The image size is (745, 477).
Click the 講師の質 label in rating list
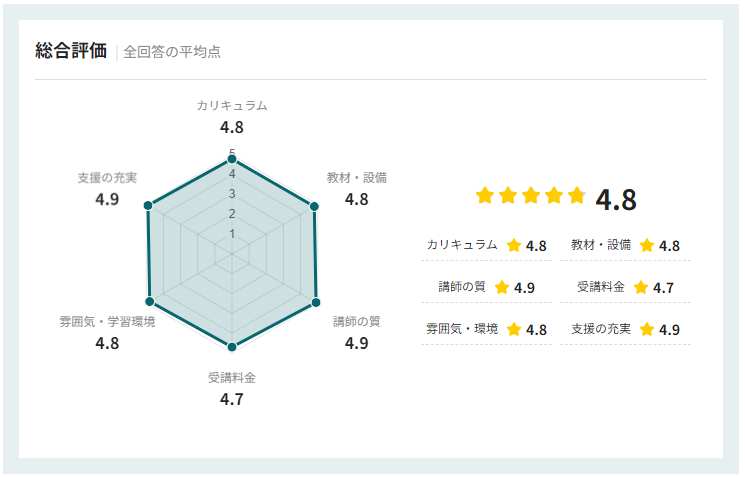click(461, 287)
